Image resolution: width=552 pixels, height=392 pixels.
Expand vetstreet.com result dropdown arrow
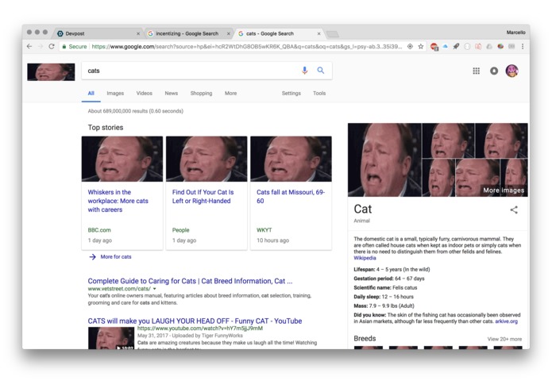click(155, 289)
